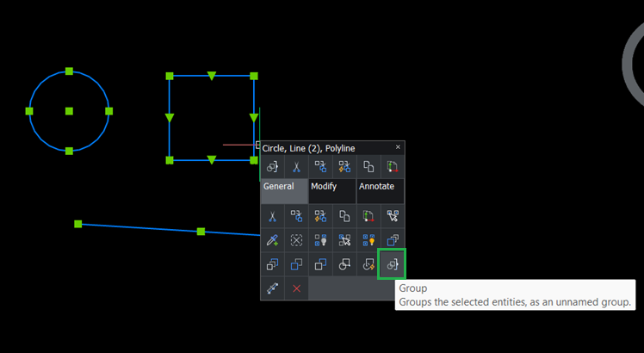
Task: Click the Copy pages icon beneath the Modify tab
Action: tap(344, 216)
